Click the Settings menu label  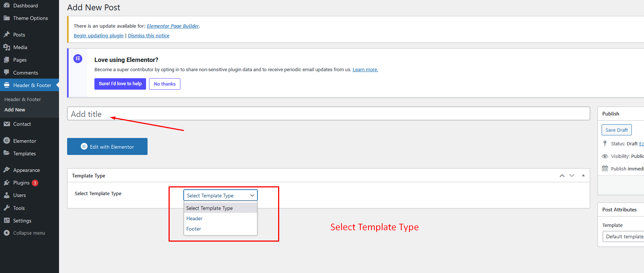(x=22, y=221)
